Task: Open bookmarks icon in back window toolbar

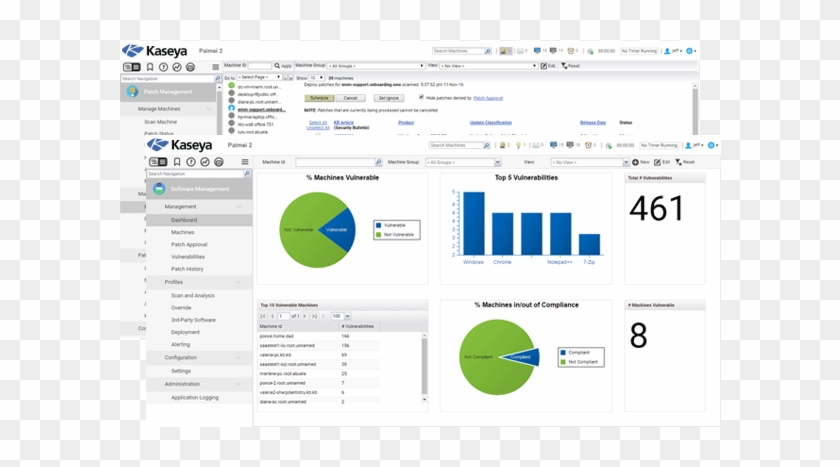Action: pyautogui.click(x=150, y=67)
